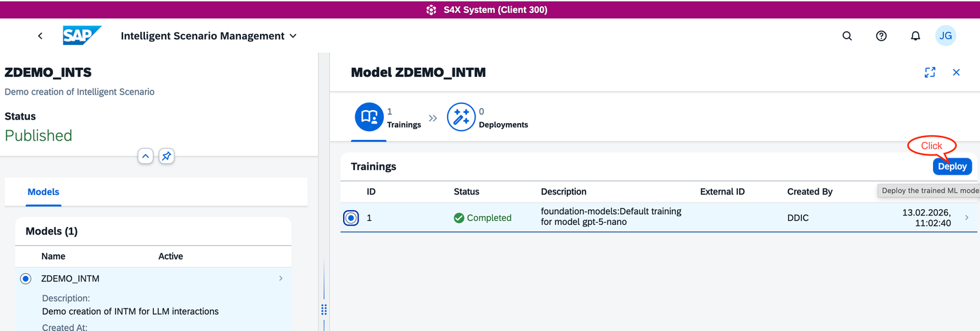Switch to the Models tab
This screenshot has width=980, height=331.
[x=44, y=192]
